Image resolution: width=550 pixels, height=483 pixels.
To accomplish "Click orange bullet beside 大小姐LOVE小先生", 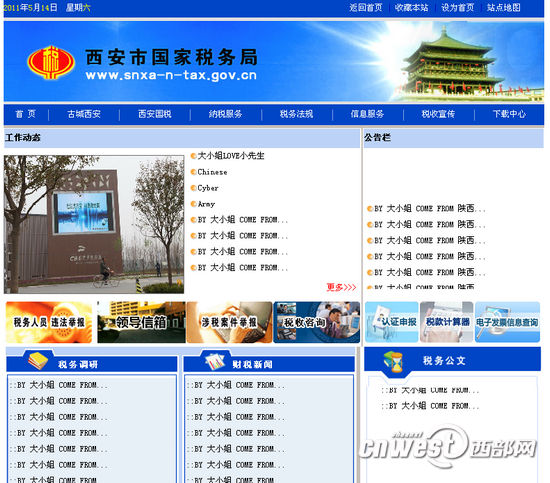I will tap(193, 156).
